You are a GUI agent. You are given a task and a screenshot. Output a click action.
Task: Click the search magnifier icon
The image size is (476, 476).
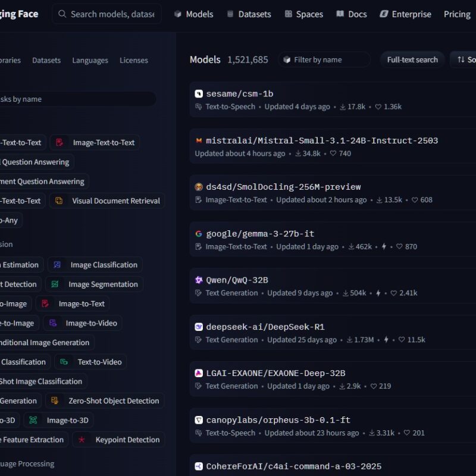pos(62,14)
